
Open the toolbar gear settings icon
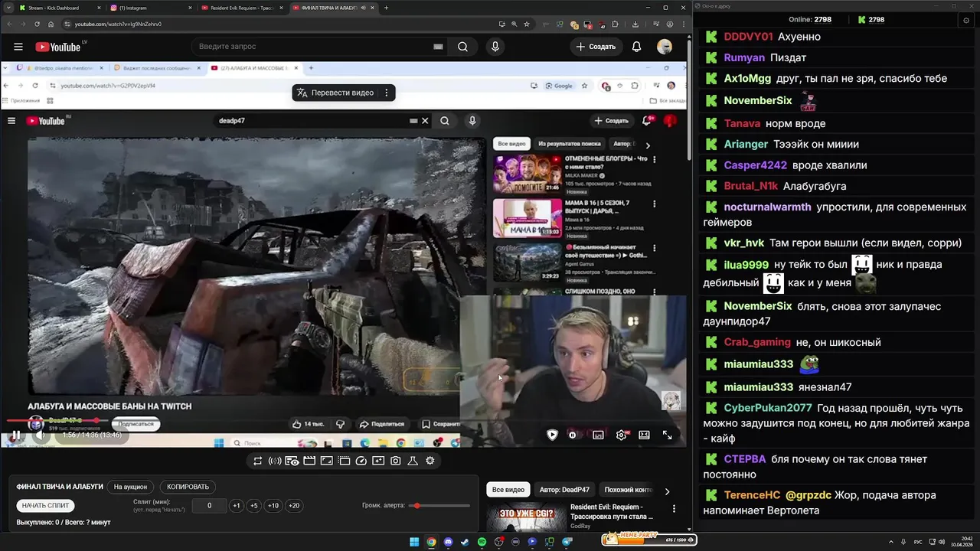(430, 461)
